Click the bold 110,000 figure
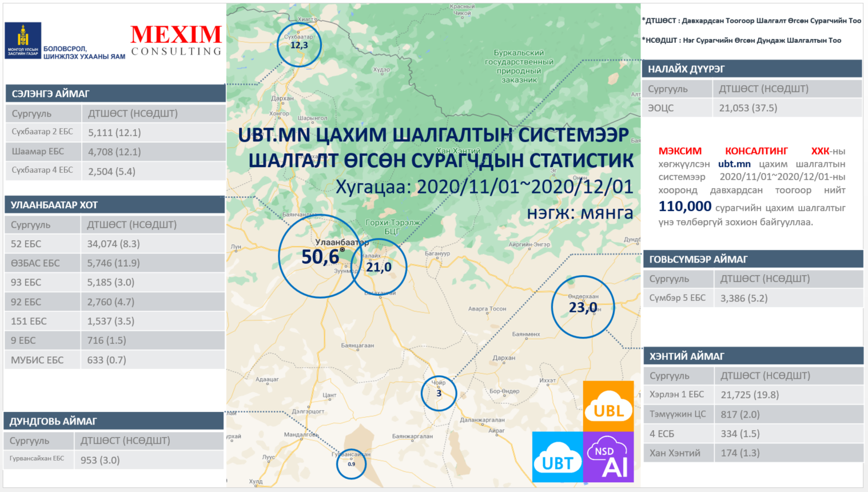This screenshot has width=868, height=492. point(685,207)
